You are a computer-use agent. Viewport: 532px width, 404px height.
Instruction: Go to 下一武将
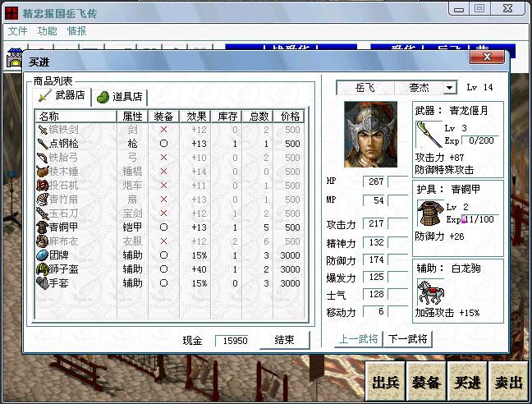coord(407,339)
